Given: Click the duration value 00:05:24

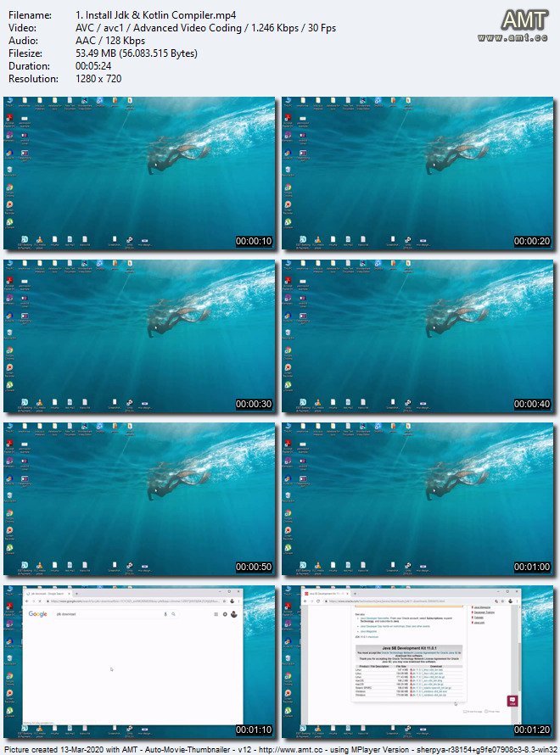Looking at the screenshot, I should point(93,66).
